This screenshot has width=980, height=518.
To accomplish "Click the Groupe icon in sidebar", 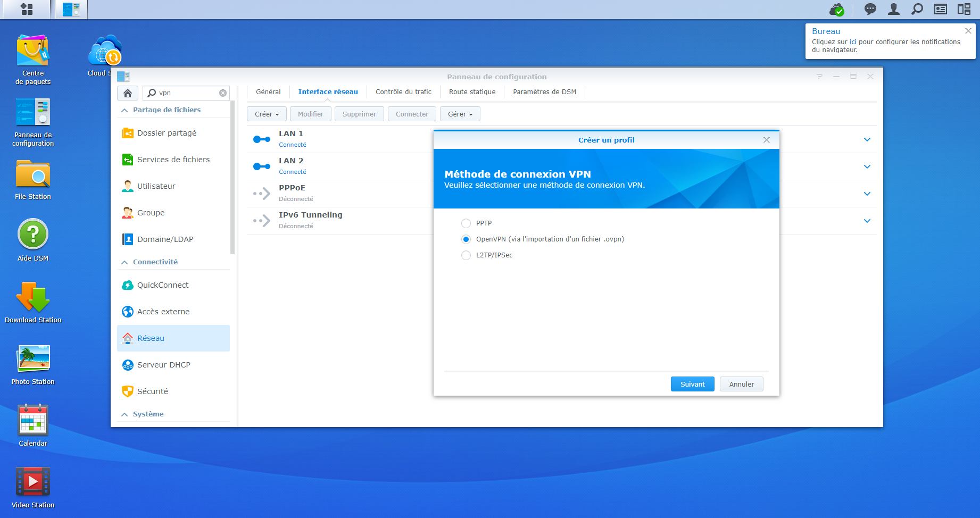I will coord(128,213).
